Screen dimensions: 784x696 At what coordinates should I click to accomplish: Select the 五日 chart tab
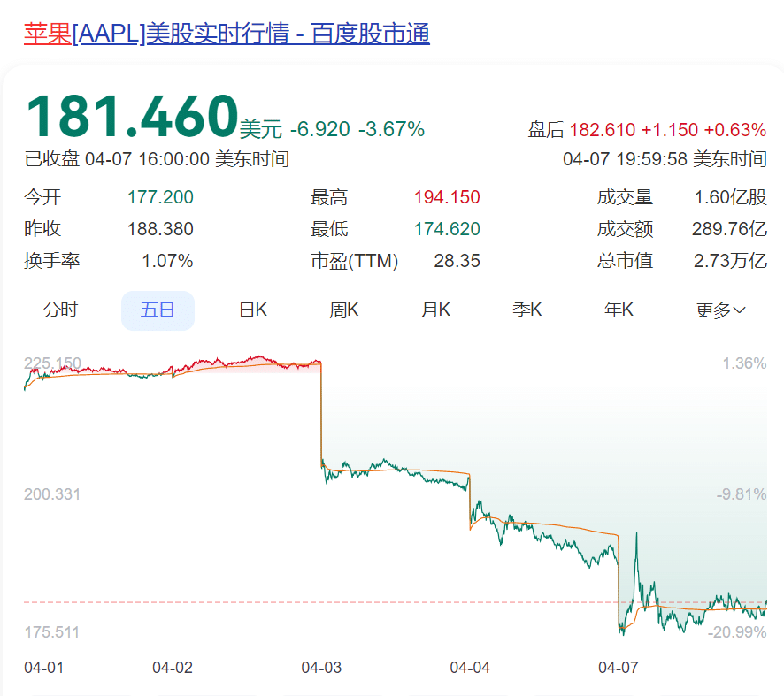pos(158,310)
